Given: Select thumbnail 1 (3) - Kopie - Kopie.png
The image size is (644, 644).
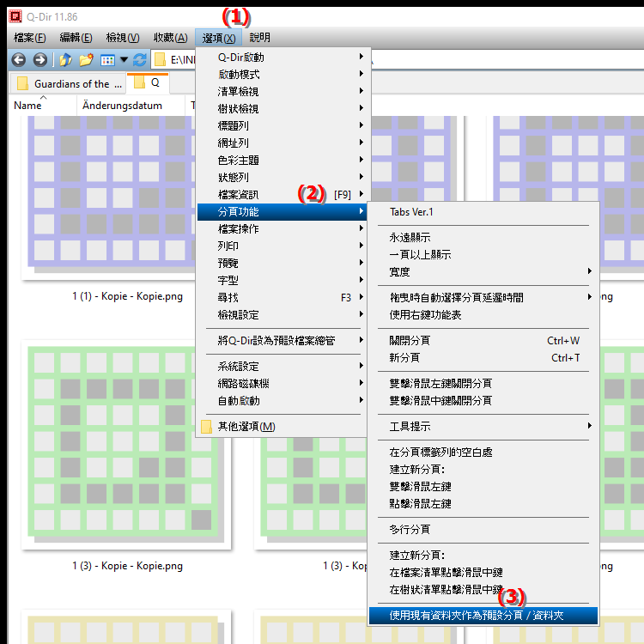Looking at the screenshot, I should click(126, 456).
